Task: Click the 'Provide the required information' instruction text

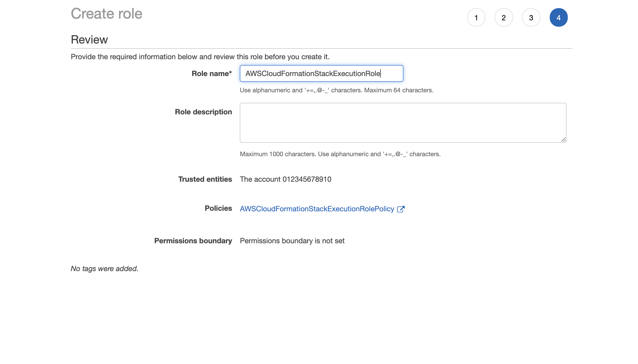Action: (200, 57)
